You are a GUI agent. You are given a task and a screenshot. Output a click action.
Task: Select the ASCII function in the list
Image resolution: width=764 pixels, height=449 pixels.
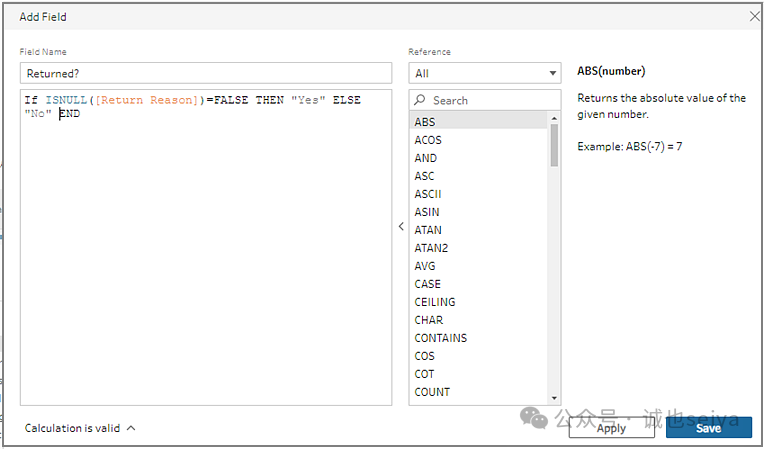479,194
